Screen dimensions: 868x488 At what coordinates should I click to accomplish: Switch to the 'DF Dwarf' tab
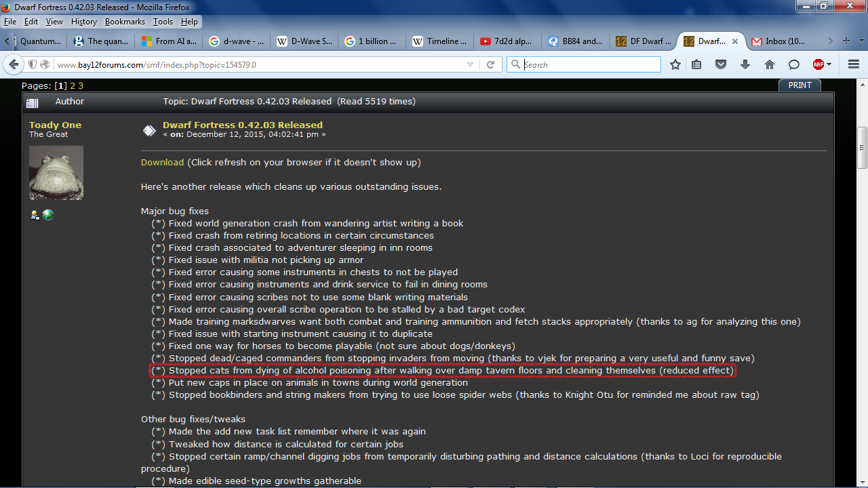644,41
